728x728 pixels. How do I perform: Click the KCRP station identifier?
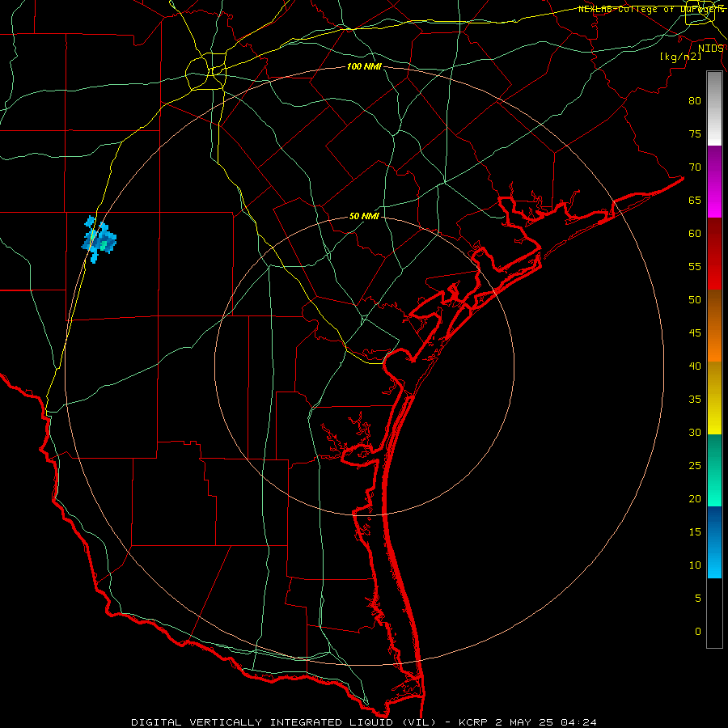click(473, 722)
